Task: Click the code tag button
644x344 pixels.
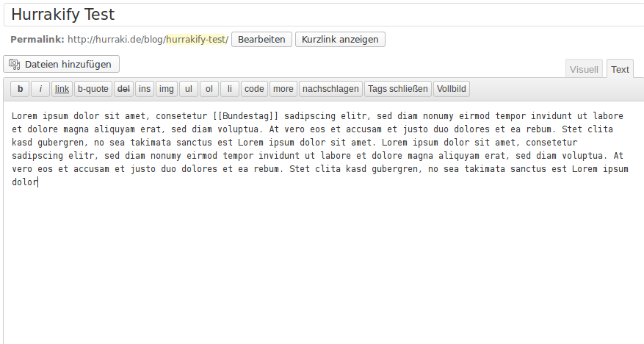Action: [x=254, y=89]
